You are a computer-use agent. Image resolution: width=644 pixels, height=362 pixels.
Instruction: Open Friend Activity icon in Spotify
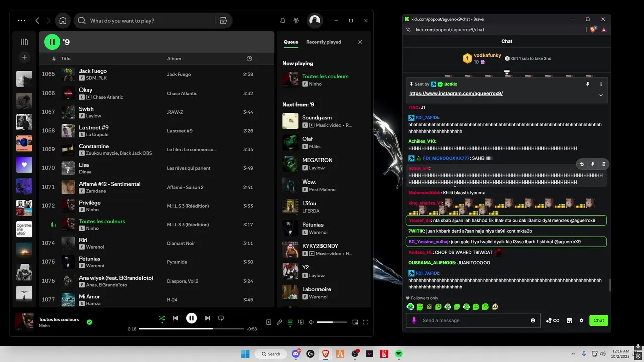coord(296,21)
